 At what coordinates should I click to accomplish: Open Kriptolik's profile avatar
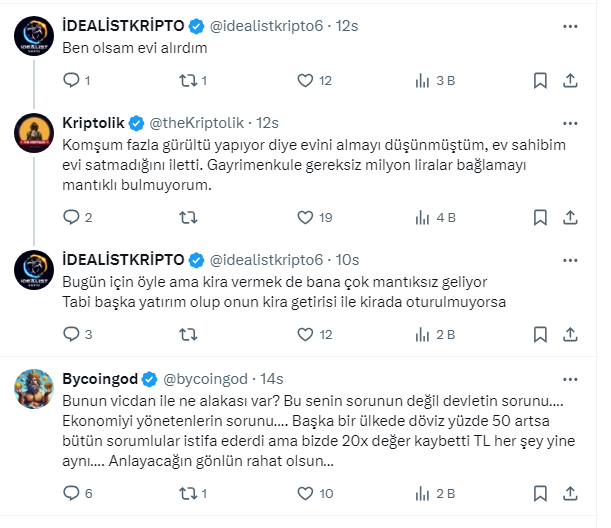[34, 133]
